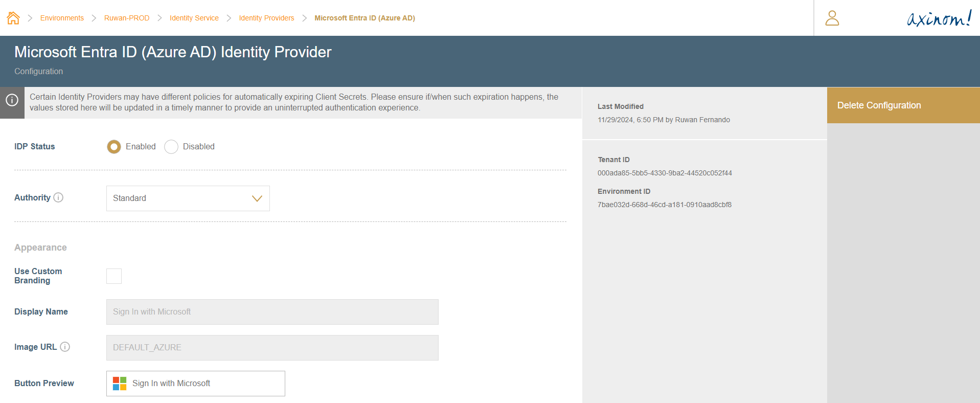Select the Enabled IDP status radio button
Screen dimensions: 980x403
[114, 147]
